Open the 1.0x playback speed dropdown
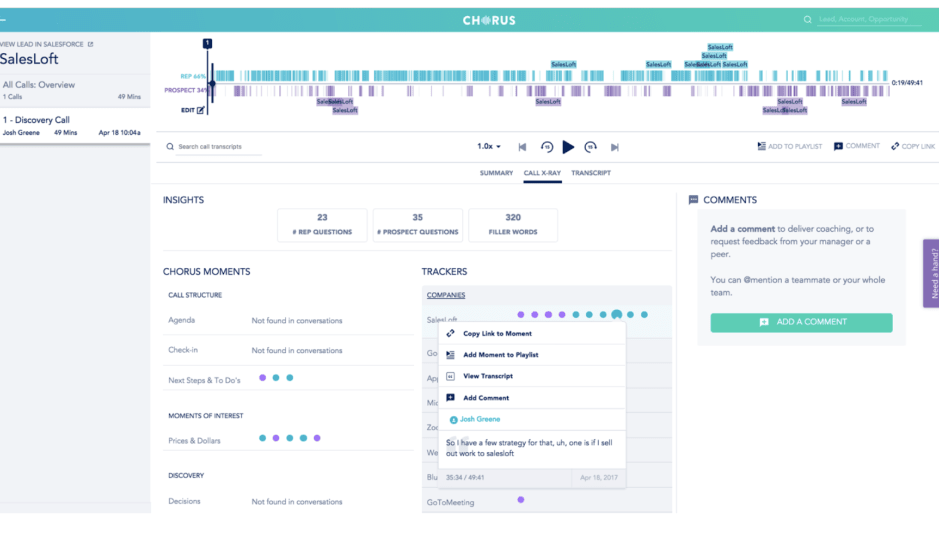Viewport: 939px width, 541px height. pos(489,146)
